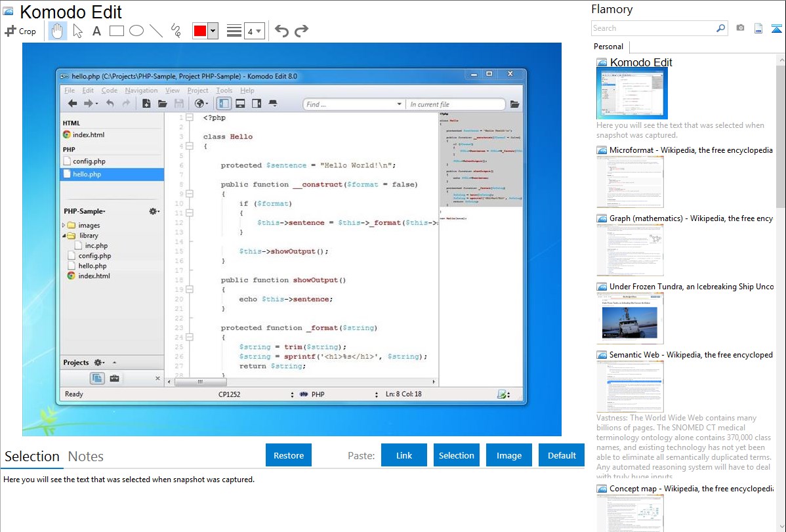
Task: Click the Link paste button
Action: [404, 455]
